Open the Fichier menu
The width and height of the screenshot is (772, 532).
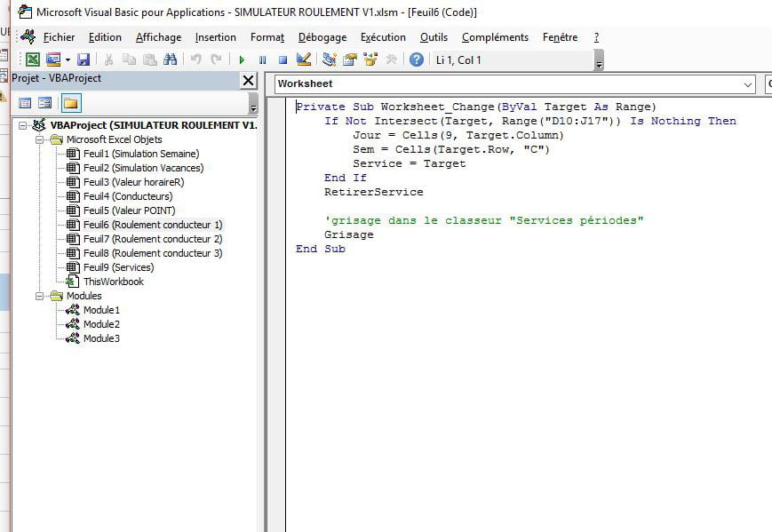coord(60,37)
